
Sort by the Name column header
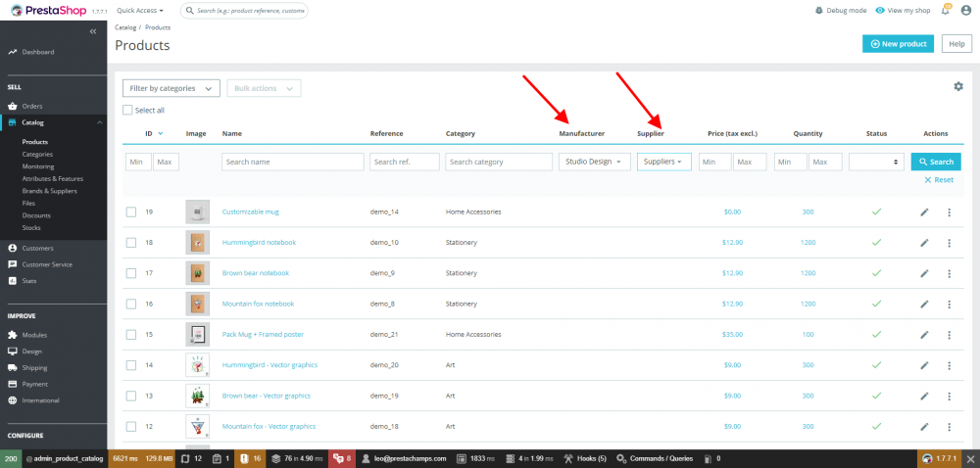pyautogui.click(x=232, y=133)
